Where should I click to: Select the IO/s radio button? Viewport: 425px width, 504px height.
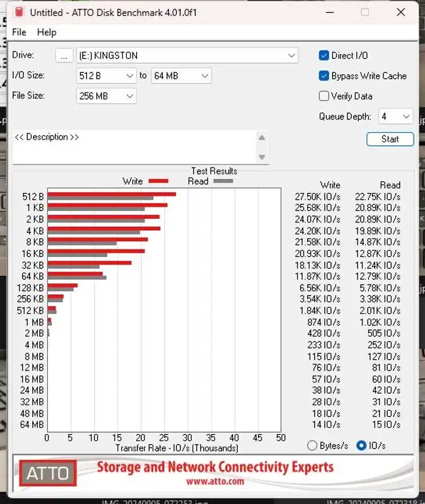click(361, 445)
